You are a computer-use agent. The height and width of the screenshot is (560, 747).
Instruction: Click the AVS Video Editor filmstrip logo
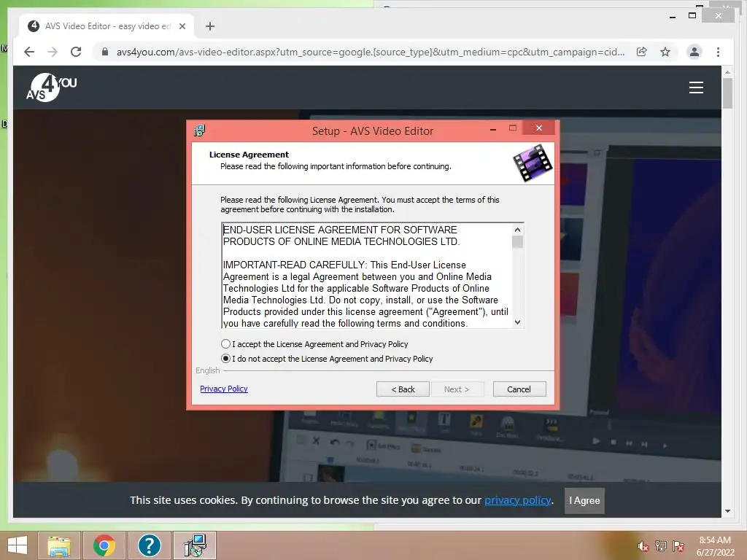(x=533, y=163)
